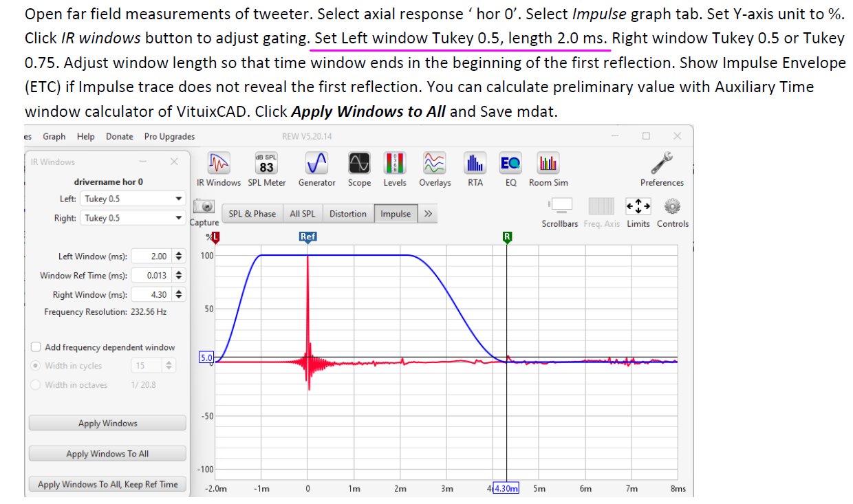853x504 pixels.
Task: Click Apply Windows To All, Keep Ref Time
Action: (107, 484)
